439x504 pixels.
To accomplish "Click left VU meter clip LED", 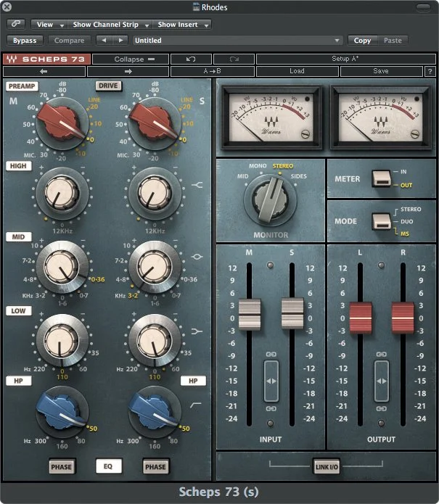I will [307, 99].
